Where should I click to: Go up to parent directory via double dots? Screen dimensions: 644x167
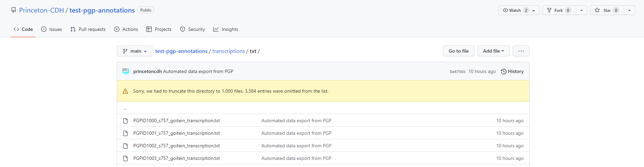125,109
